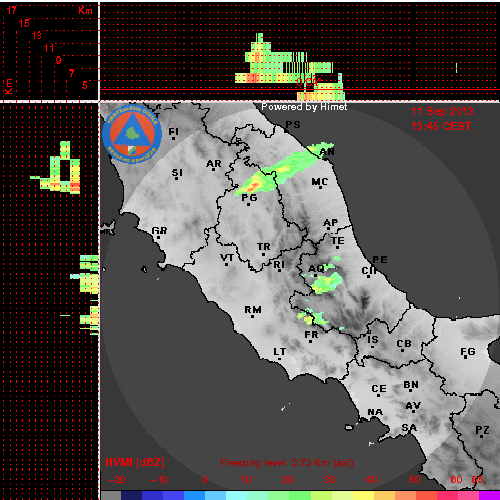Viewport: 500px width, 500px height.
Task: Click the '40' dBZ scale label
Action: pyautogui.click(x=371, y=480)
